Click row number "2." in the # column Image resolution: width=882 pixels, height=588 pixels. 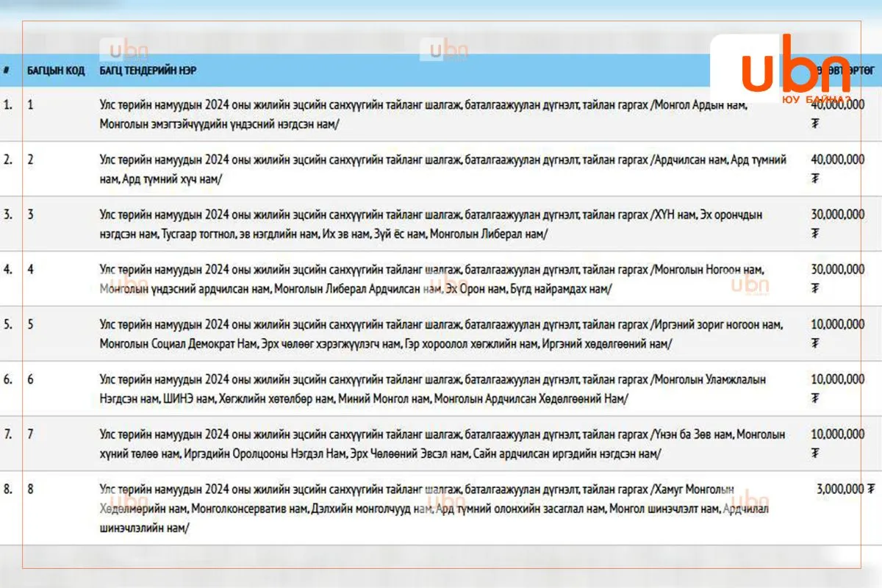8,159
